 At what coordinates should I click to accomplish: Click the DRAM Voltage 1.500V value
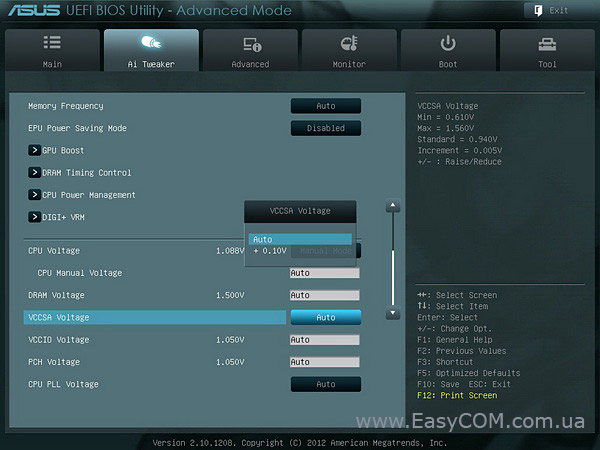[230, 295]
